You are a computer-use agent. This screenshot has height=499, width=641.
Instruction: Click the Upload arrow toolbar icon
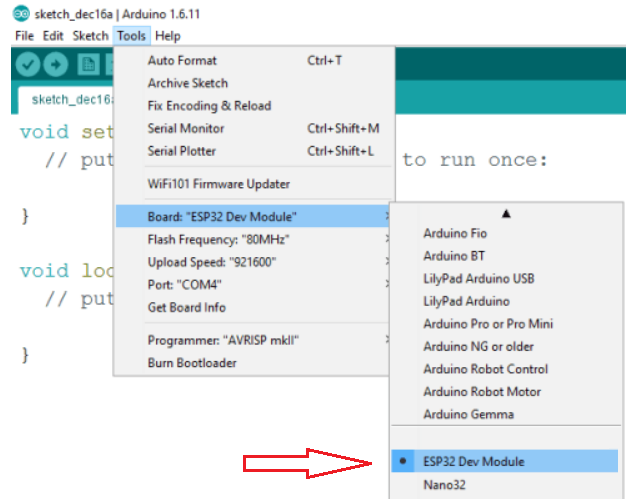pyautogui.click(x=56, y=64)
